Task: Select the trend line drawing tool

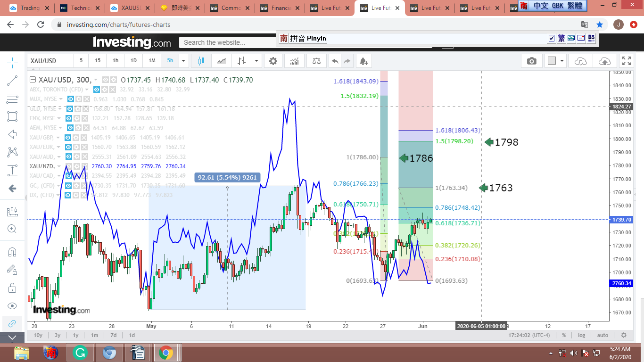Action: click(12, 81)
